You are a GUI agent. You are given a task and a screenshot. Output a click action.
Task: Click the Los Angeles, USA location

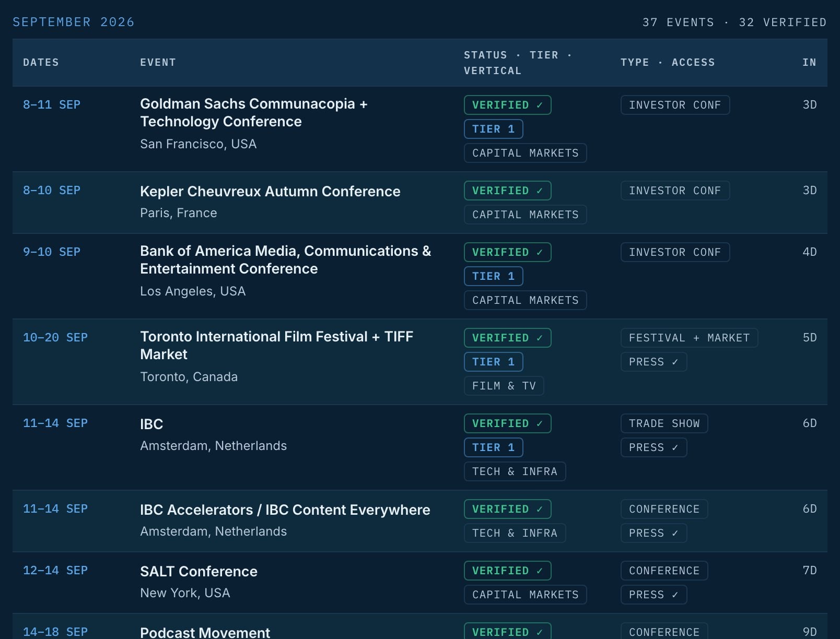click(193, 291)
